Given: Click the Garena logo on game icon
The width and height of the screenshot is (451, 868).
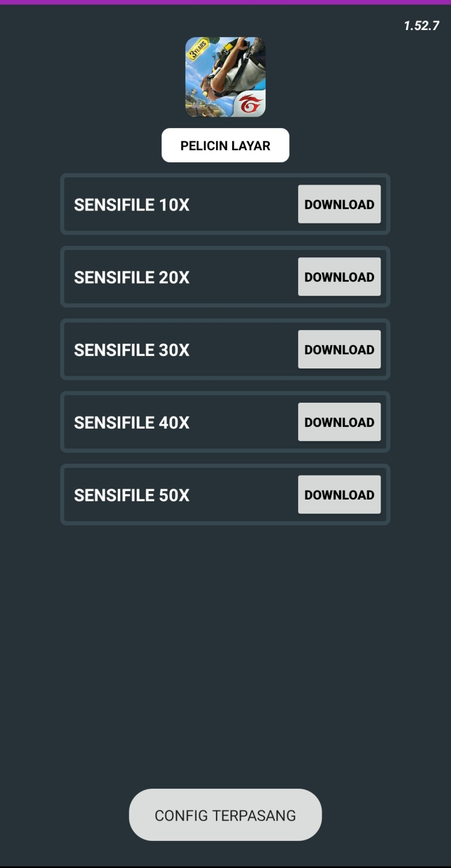Looking at the screenshot, I should click(251, 105).
